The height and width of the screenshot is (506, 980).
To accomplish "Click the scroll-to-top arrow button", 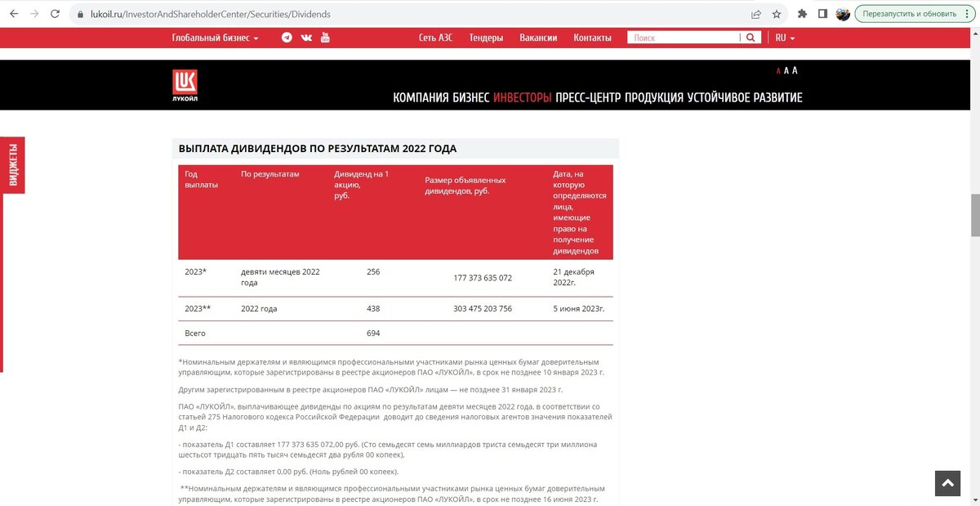I will tap(947, 483).
